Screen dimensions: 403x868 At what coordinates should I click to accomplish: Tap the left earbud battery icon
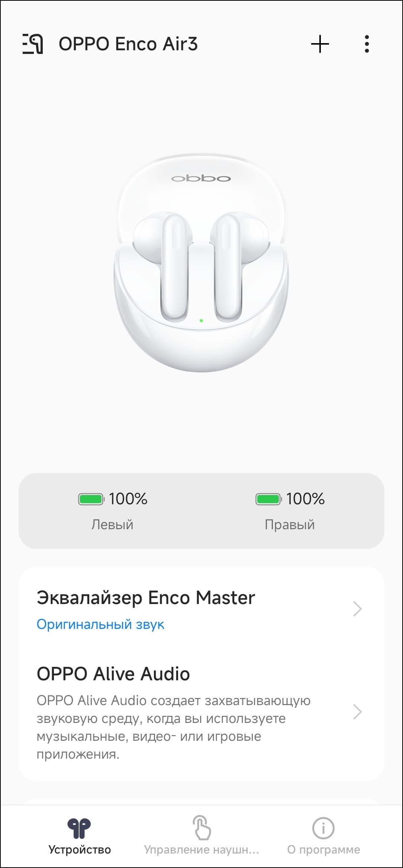point(91,499)
